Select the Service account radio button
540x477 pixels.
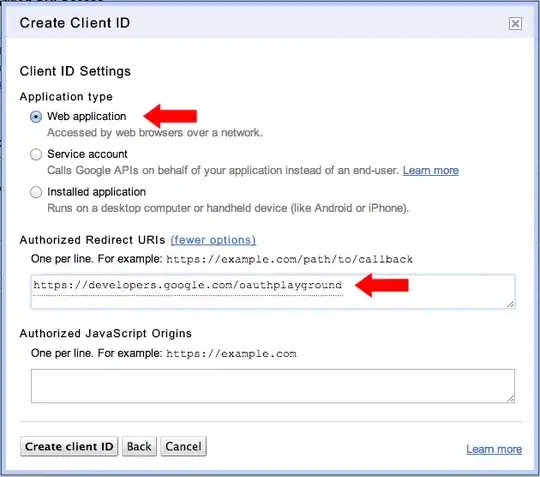[x=36, y=154]
